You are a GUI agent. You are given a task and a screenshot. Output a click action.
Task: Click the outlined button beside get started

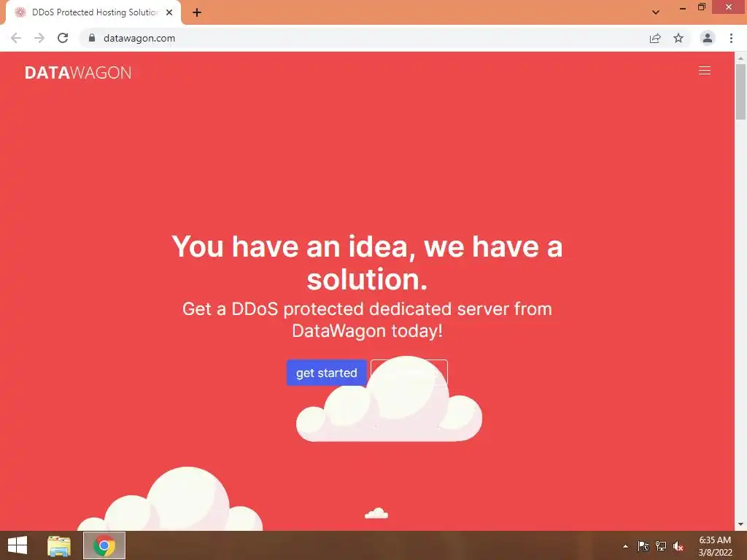click(x=409, y=373)
